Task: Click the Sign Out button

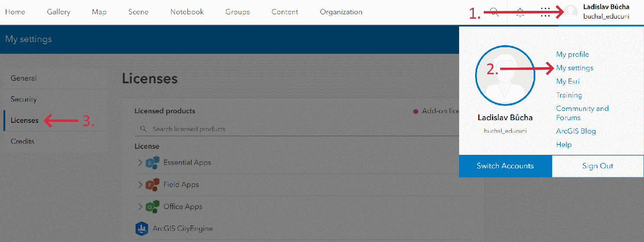Action: coord(598,166)
